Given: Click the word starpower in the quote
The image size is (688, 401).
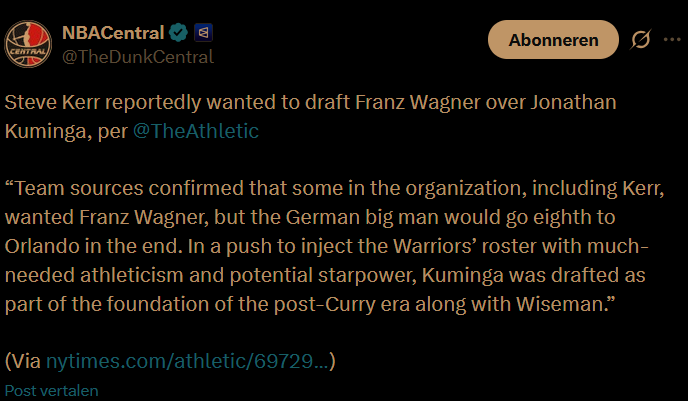Looking at the screenshot, I should [x=367, y=275].
